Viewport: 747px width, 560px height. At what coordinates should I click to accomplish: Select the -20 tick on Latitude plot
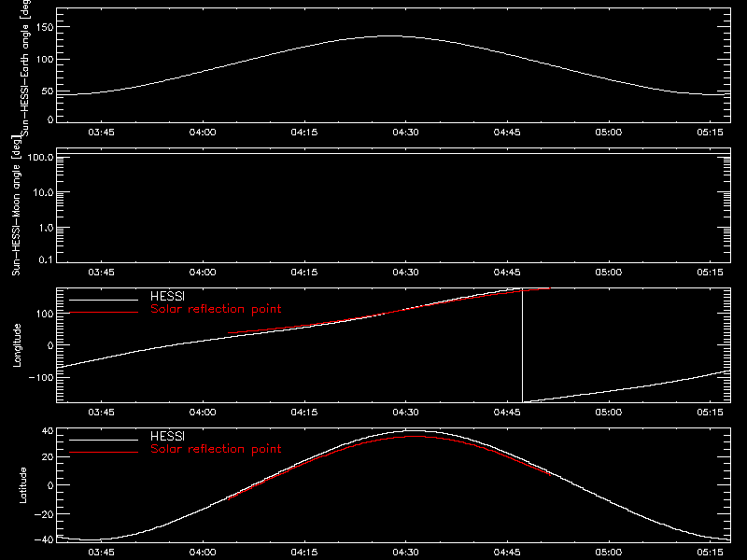point(44,514)
